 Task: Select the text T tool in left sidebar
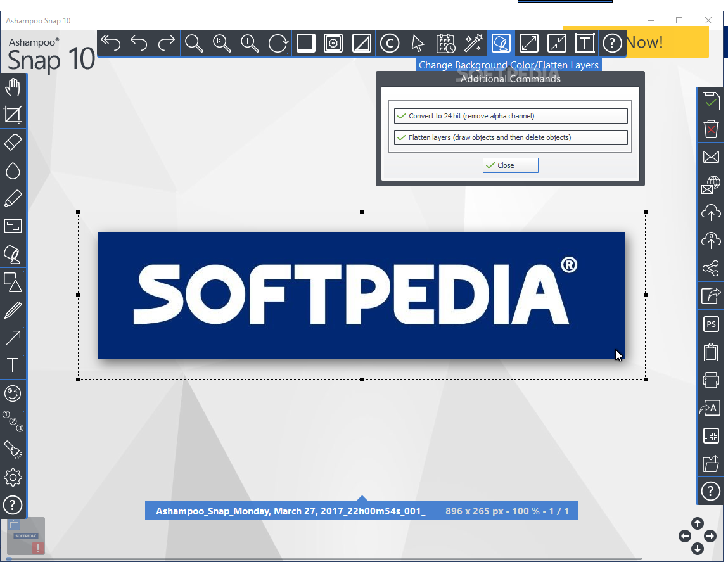tap(13, 366)
